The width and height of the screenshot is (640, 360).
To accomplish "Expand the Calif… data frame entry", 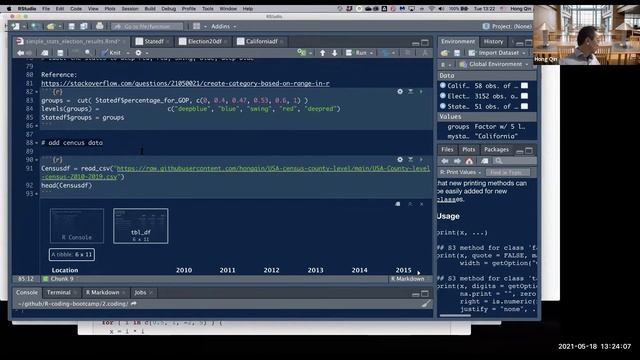I will pos(443,86).
